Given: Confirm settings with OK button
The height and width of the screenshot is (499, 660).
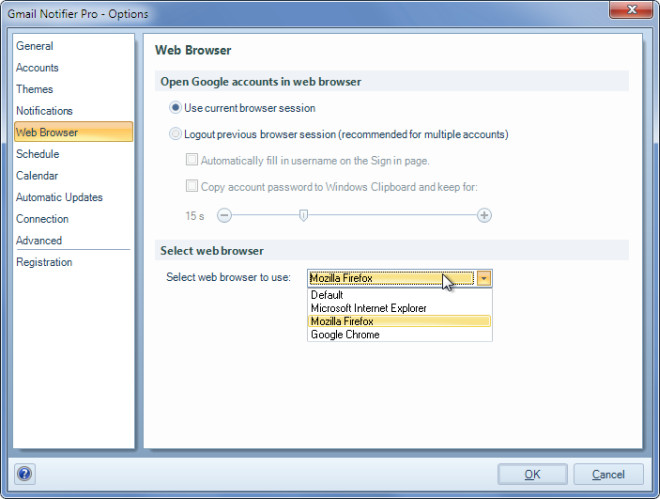Looking at the screenshot, I should click(532, 474).
